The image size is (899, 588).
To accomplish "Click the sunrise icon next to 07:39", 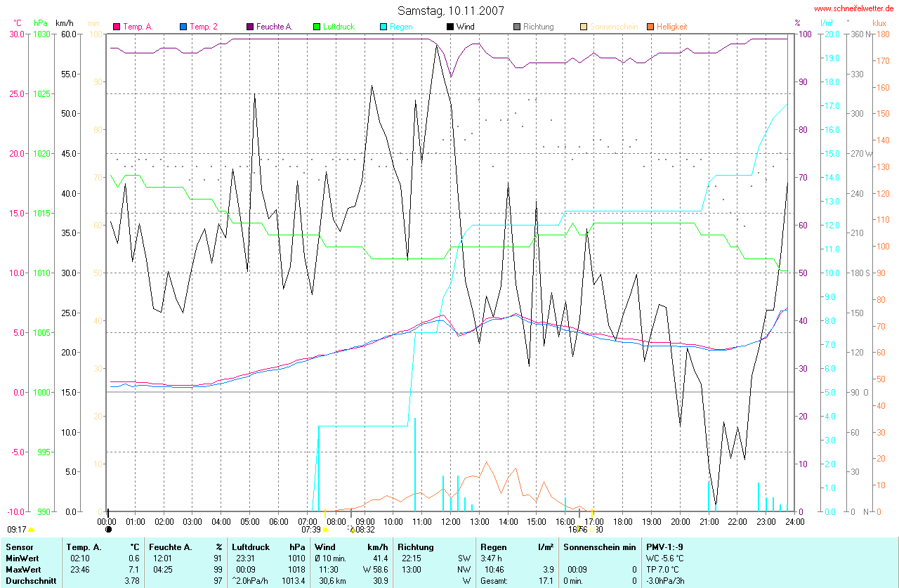I will (324, 530).
